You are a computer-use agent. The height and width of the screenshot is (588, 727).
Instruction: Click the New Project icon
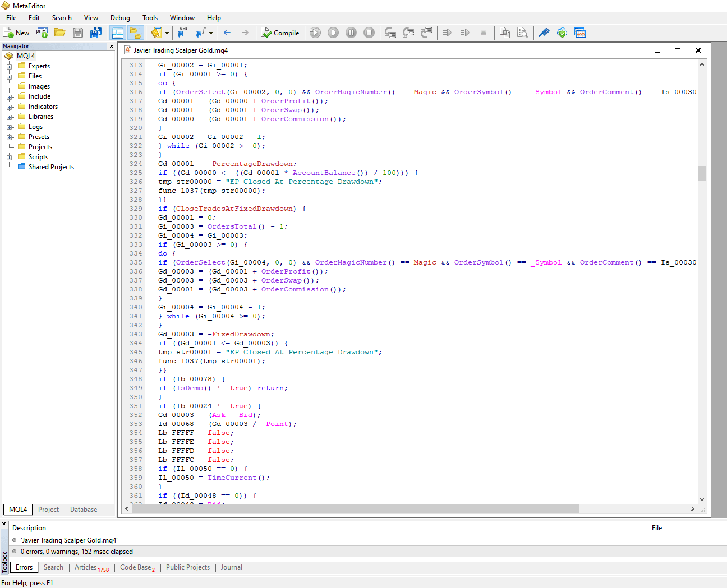tap(42, 33)
